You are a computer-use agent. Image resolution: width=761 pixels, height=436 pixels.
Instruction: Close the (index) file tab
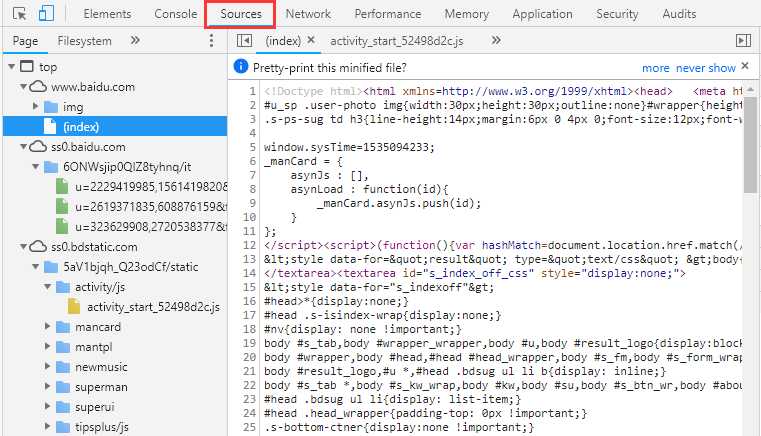(x=311, y=41)
